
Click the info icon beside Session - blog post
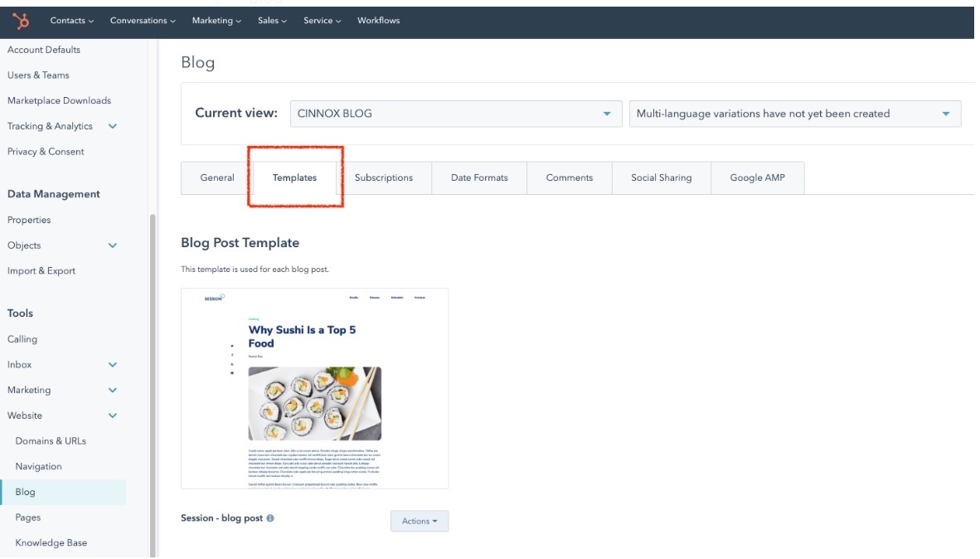(x=270, y=518)
